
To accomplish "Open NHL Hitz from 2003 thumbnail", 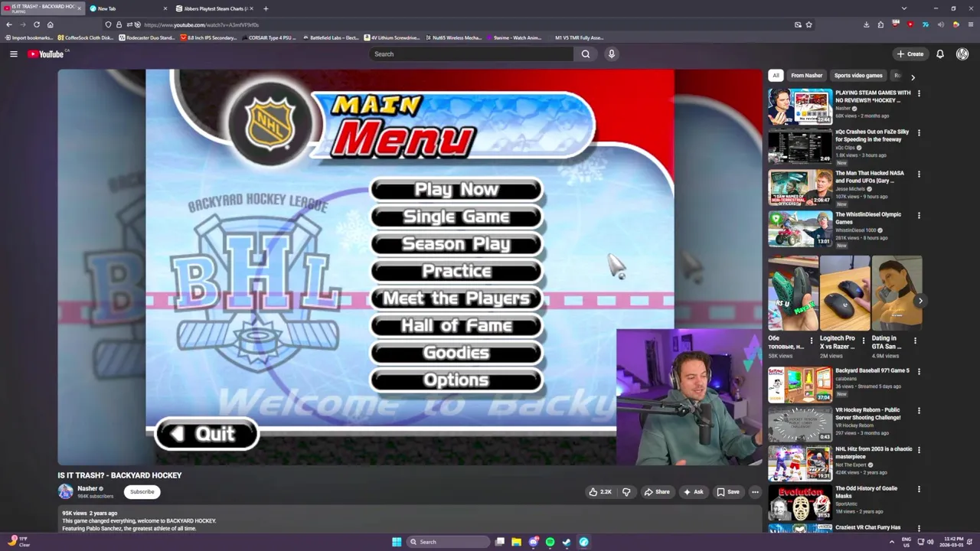I will [800, 463].
